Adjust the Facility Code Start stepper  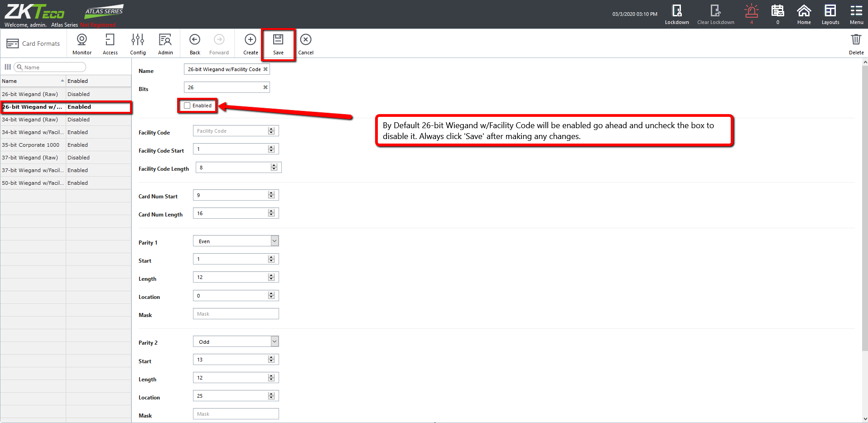pyautogui.click(x=271, y=149)
